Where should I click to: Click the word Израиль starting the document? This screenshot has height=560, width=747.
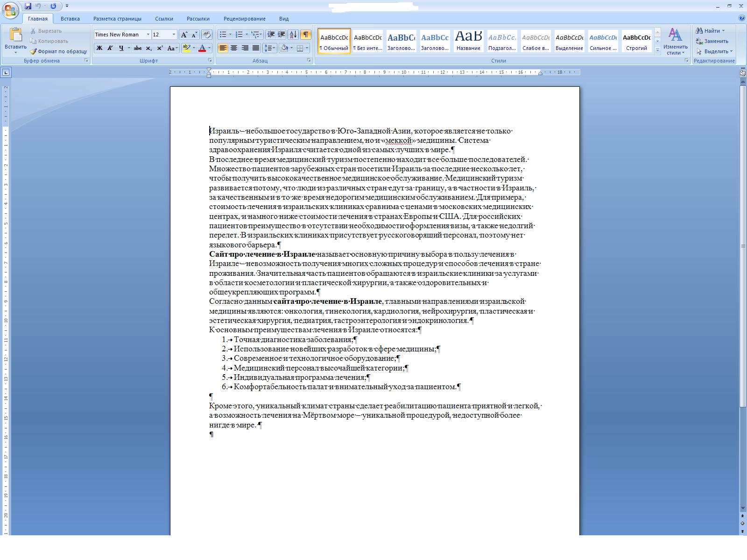[x=224, y=131]
